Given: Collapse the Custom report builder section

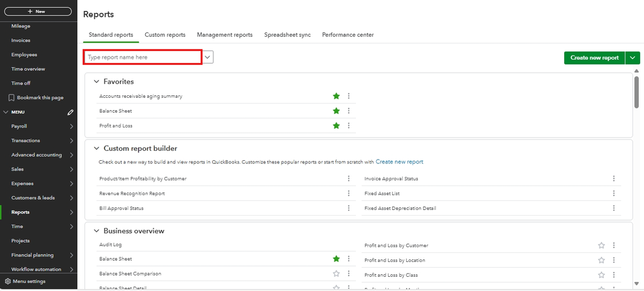Looking at the screenshot, I should click(97, 148).
